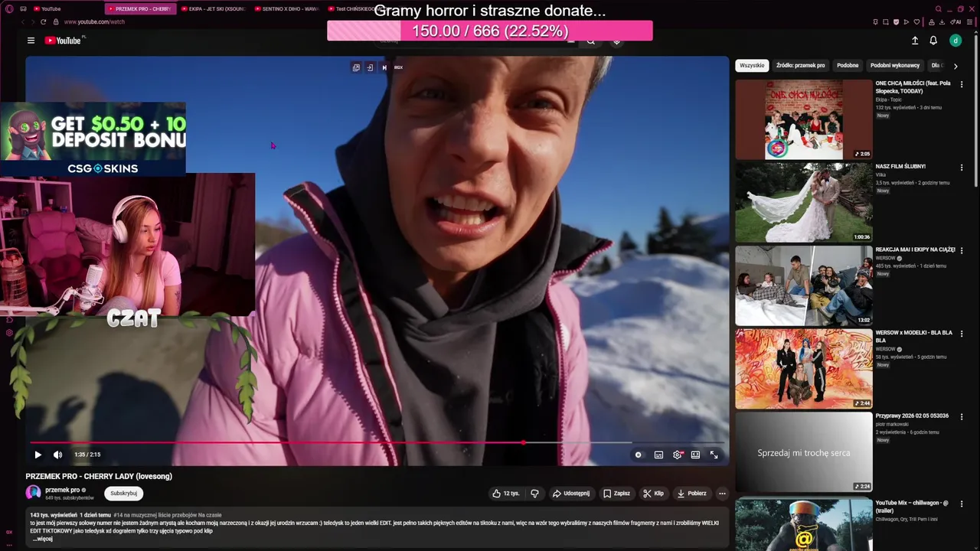Select the Źródło: przemek pro chip
This screenshot has width=980, height=551.
pos(800,66)
